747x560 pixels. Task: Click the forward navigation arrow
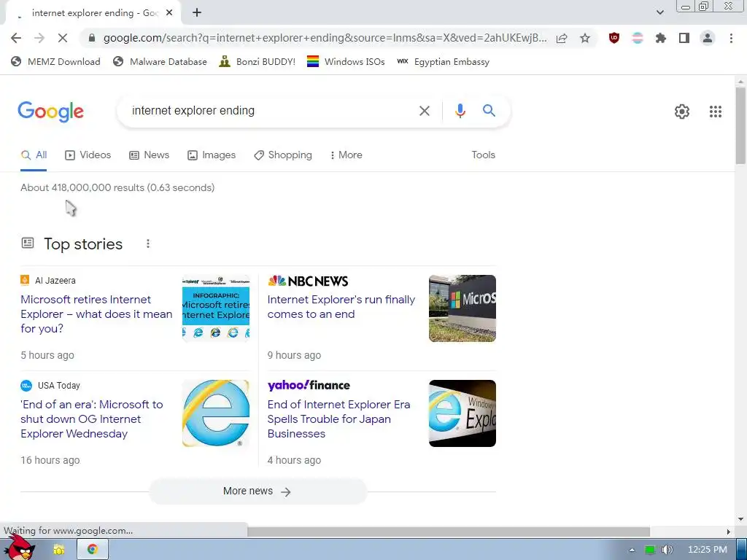(39, 38)
